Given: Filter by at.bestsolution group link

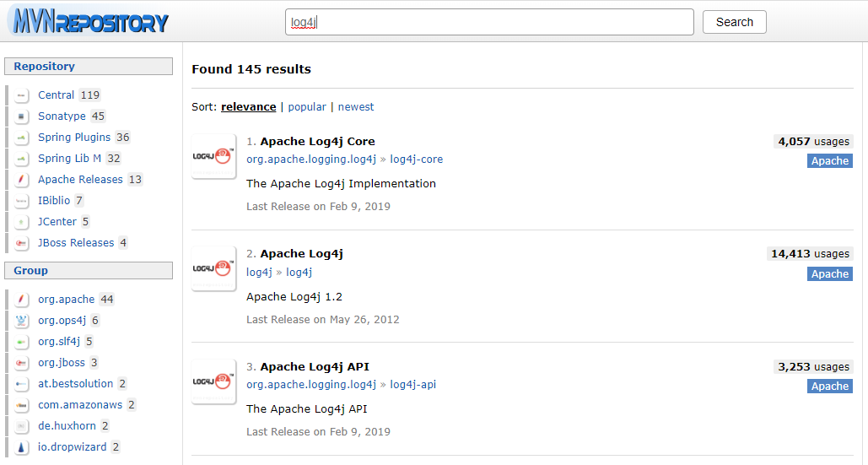Looking at the screenshot, I should tap(75, 384).
